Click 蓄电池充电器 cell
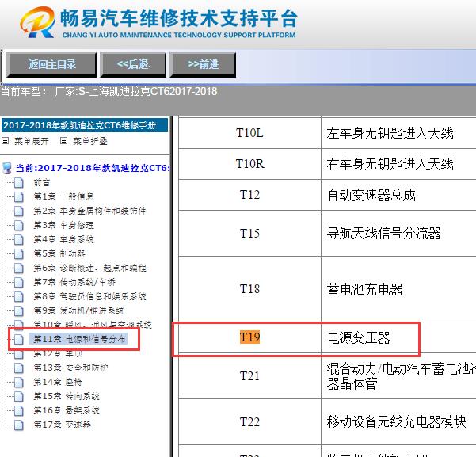The height and width of the screenshot is (457, 476). pyautogui.click(x=398, y=289)
